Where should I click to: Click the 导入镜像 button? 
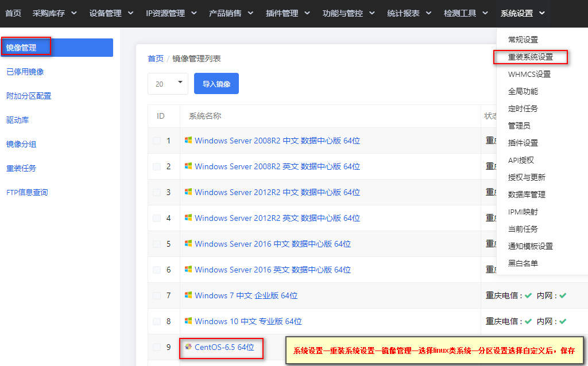216,84
